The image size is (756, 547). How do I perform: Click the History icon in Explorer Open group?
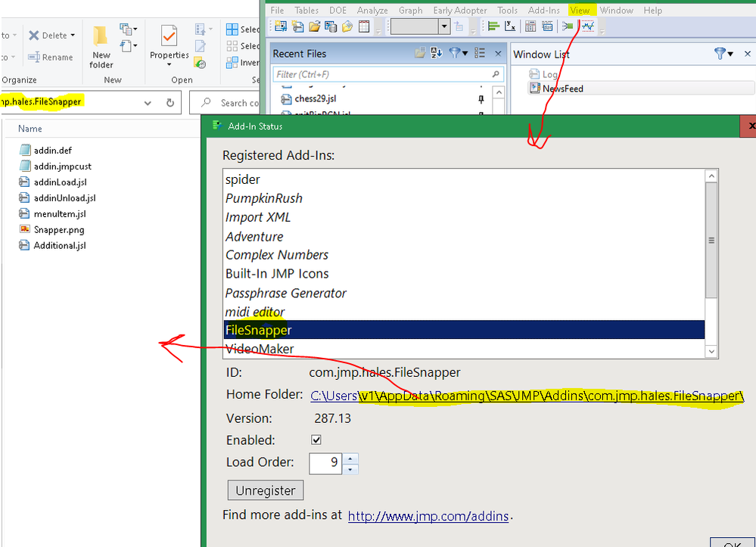[200, 63]
